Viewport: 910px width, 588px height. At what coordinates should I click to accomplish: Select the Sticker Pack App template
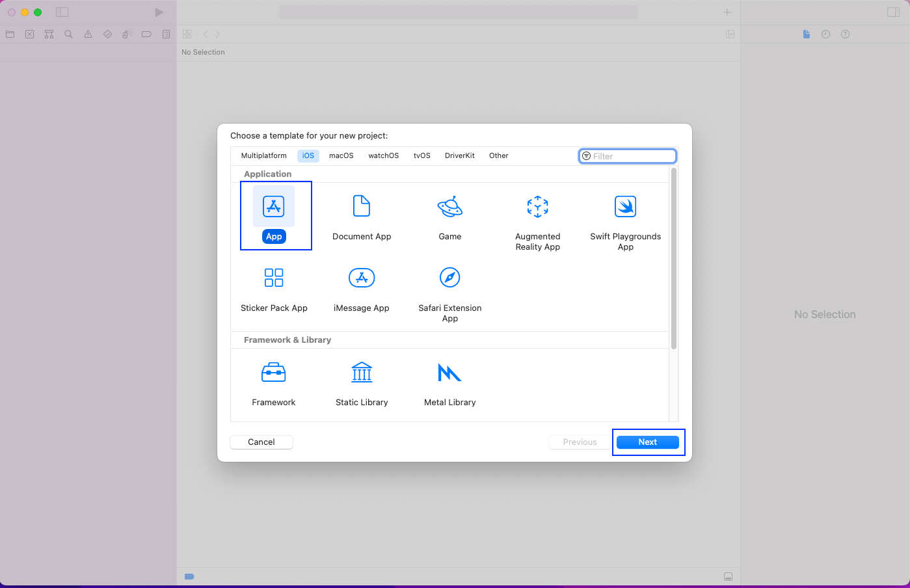[x=274, y=278]
